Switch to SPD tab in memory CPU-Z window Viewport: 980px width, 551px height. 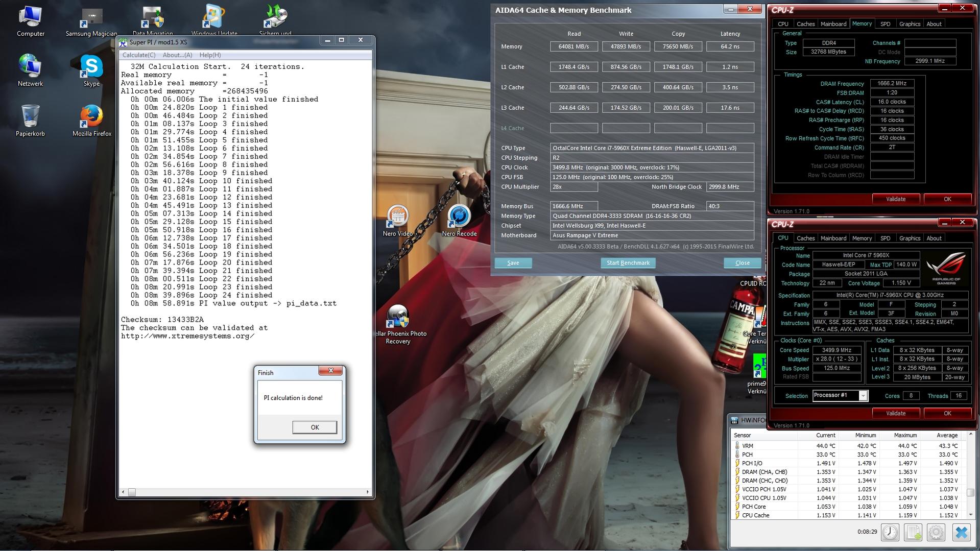click(885, 24)
